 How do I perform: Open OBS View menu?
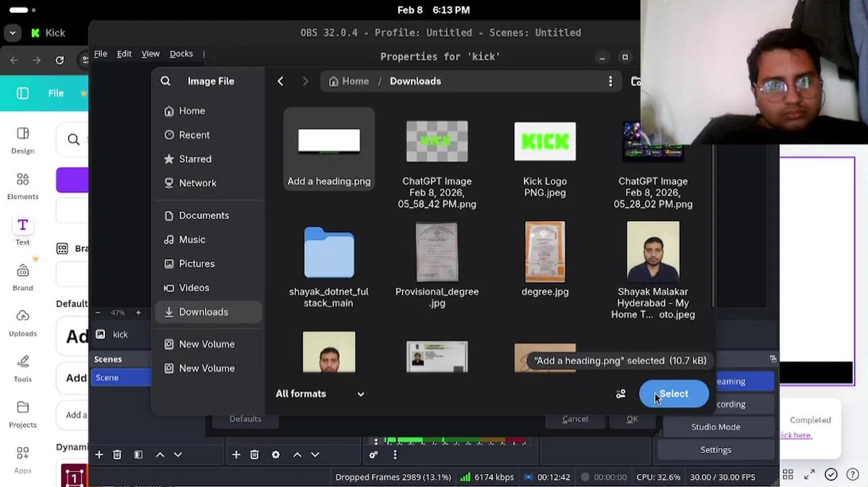pyautogui.click(x=150, y=53)
